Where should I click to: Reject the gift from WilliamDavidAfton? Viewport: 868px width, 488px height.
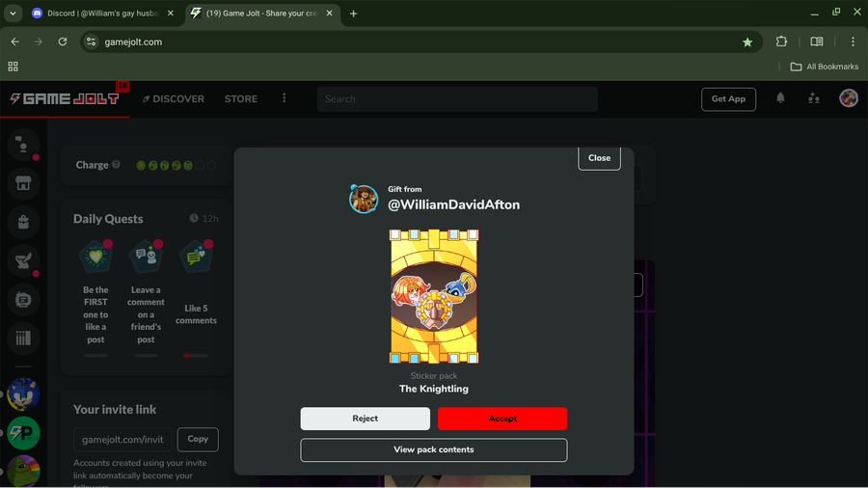tap(365, 419)
